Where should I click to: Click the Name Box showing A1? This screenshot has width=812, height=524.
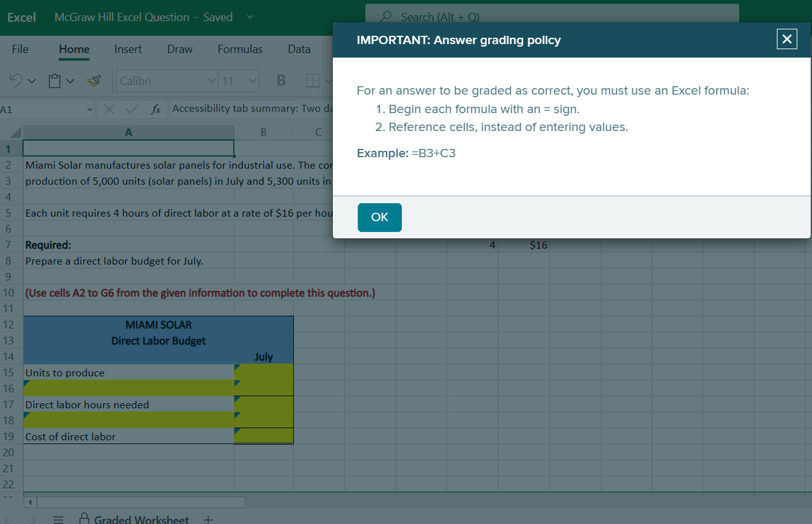coord(45,109)
